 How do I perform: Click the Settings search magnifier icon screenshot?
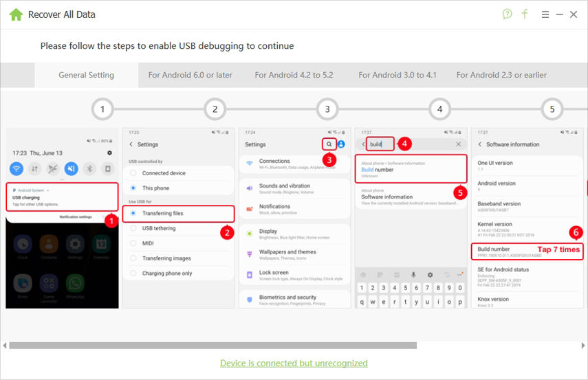pyautogui.click(x=329, y=144)
